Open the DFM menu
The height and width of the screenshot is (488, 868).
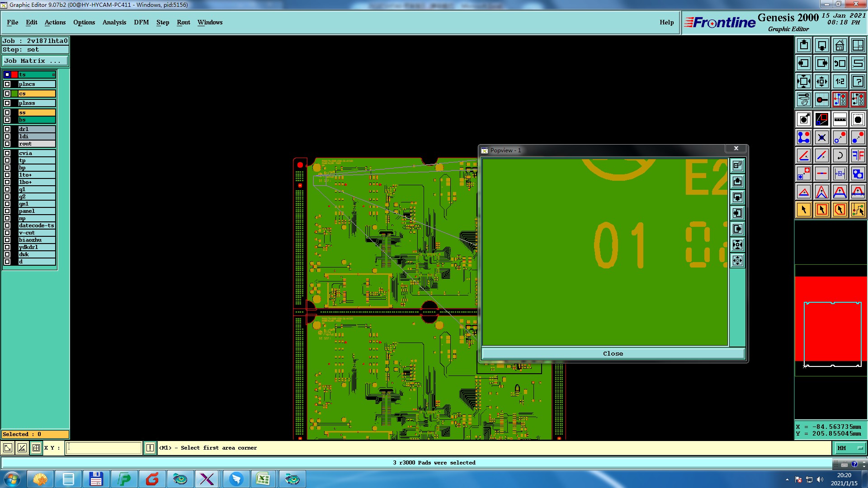[141, 22]
